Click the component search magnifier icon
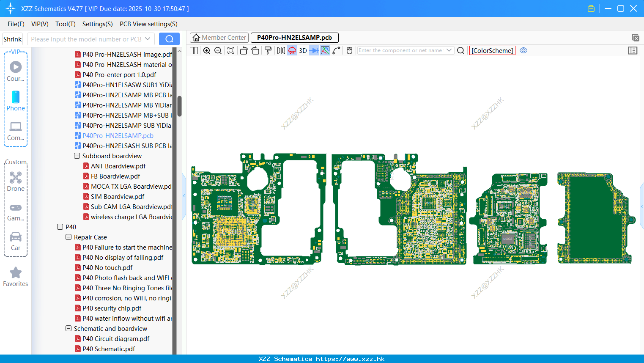This screenshot has width=644, height=363. [x=461, y=50]
